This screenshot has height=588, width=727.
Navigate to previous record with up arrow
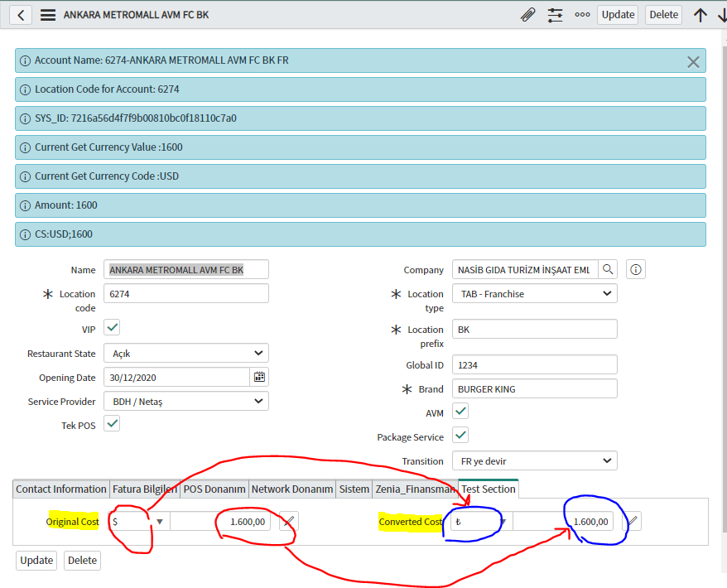pyautogui.click(x=701, y=14)
